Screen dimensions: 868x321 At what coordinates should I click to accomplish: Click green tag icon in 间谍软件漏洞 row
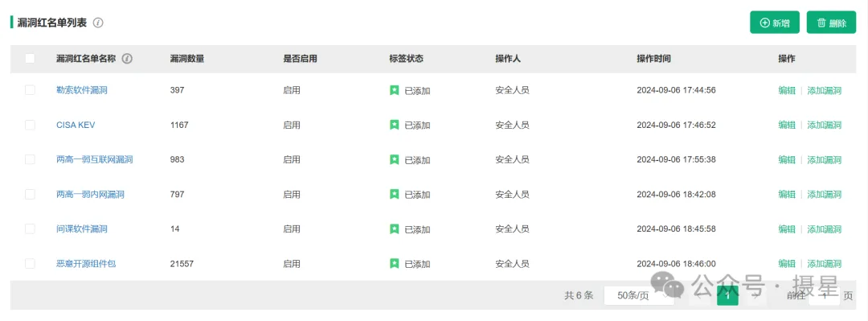point(394,229)
